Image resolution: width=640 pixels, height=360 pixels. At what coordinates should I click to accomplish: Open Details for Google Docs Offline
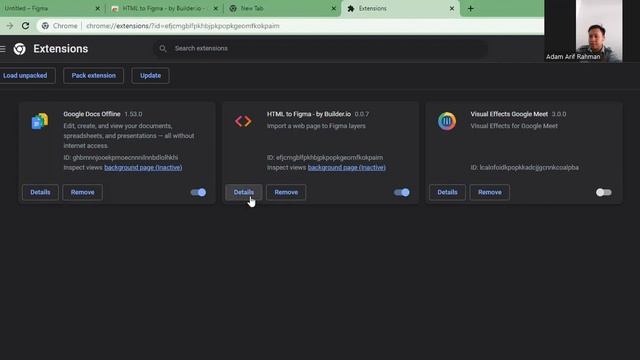[40, 192]
